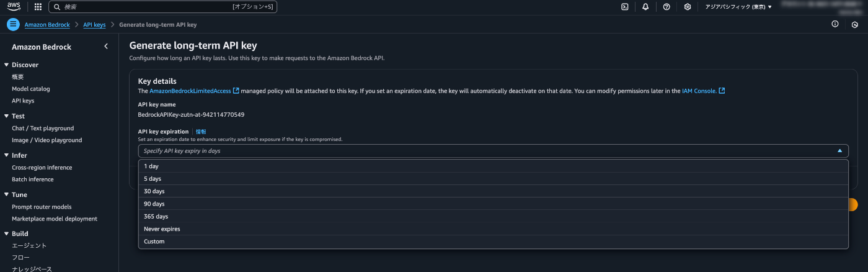Open the Asia Pacific region selector

(x=738, y=7)
